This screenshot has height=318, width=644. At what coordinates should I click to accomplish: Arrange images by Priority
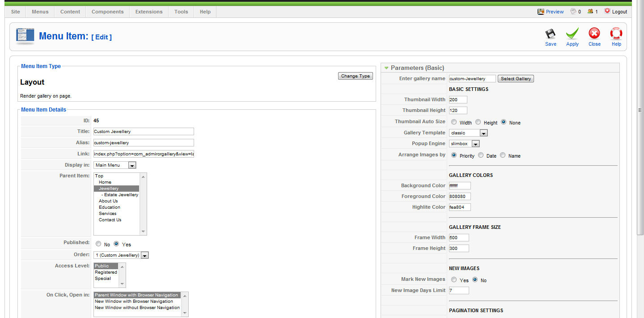pyautogui.click(x=454, y=155)
